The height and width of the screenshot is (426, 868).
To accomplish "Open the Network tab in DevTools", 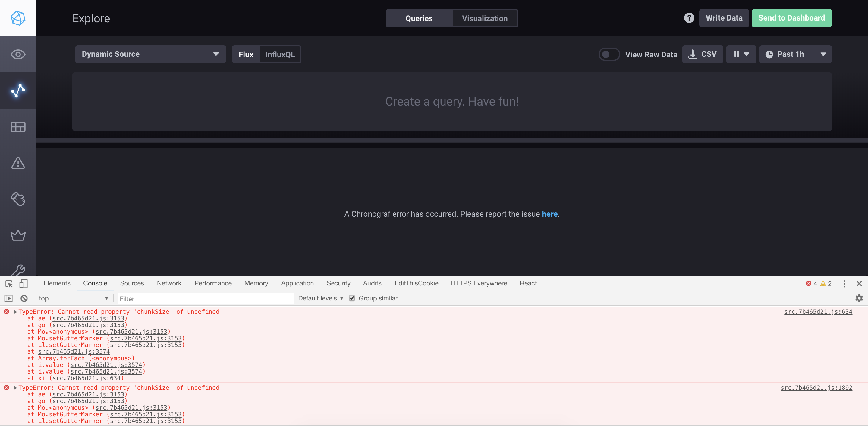I will 169,283.
